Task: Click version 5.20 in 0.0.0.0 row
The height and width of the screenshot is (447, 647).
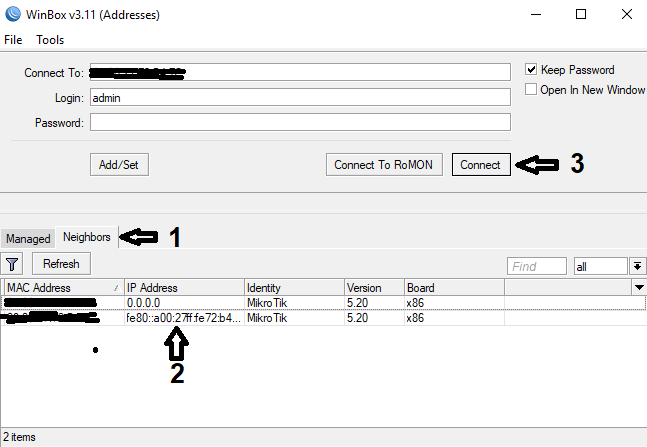Action: point(374,303)
